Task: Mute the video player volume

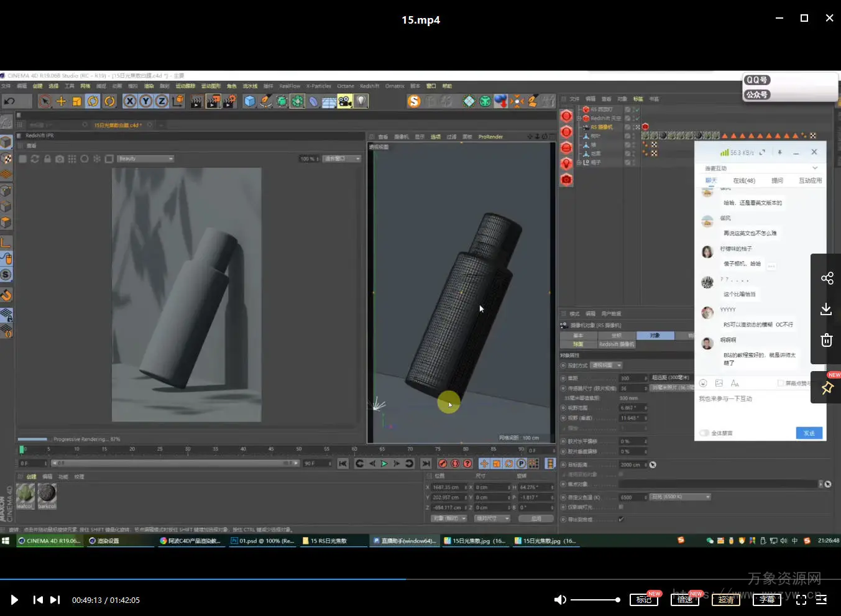Action: pos(559,600)
